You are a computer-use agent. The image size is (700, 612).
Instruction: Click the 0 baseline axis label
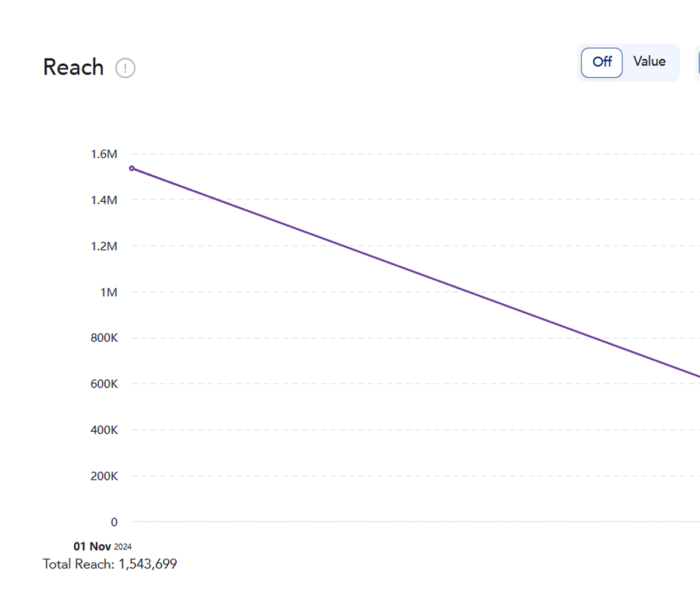pos(114,522)
